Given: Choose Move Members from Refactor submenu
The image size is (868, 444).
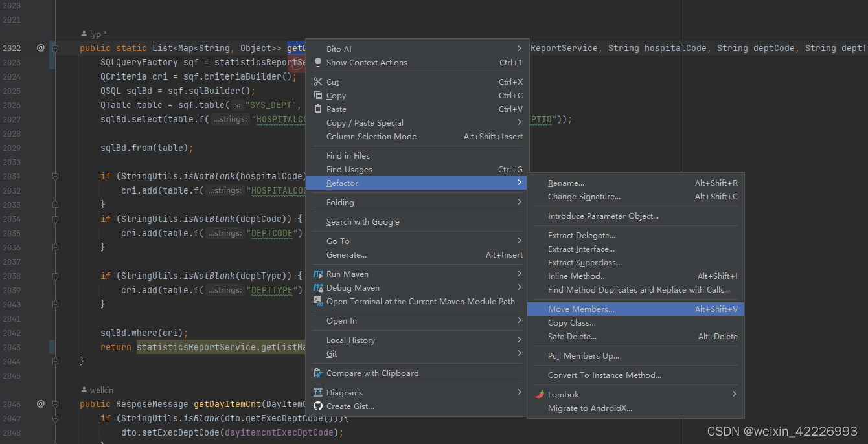Looking at the screenshot, I should (581, 309).
